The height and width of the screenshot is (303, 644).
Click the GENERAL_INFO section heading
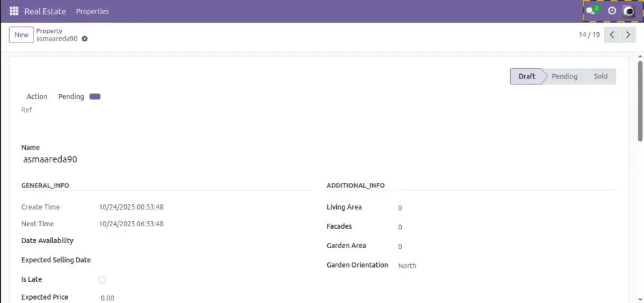45,186
